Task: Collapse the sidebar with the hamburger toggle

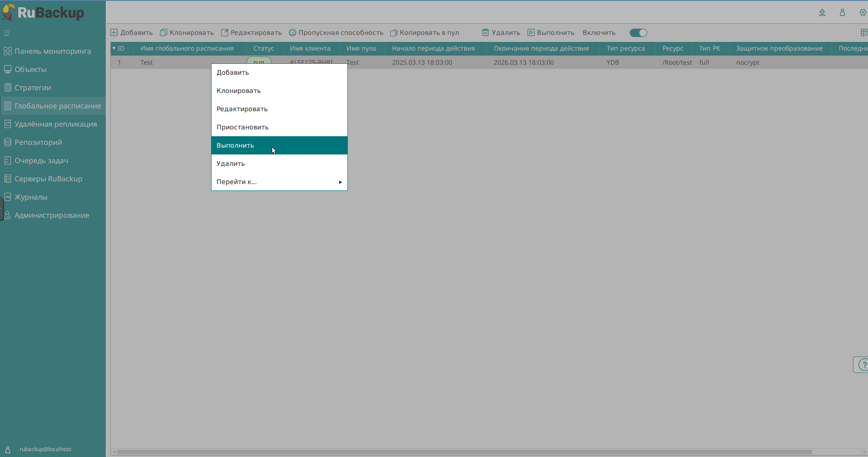Action: coord(7,33)
